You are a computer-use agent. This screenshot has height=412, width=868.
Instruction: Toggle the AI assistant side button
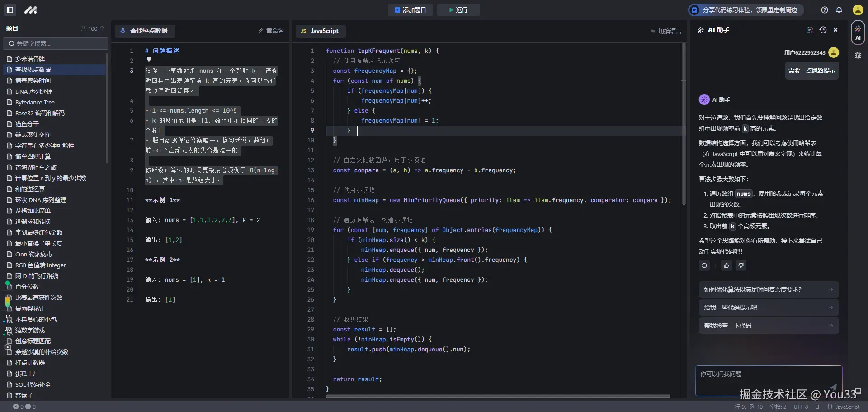(858, 33)
